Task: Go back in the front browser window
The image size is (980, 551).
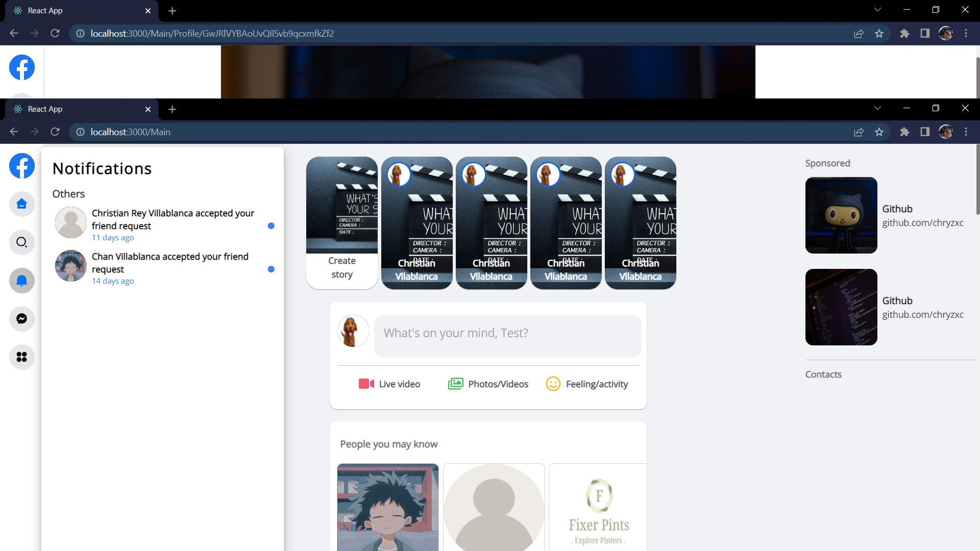Action: 14,132
